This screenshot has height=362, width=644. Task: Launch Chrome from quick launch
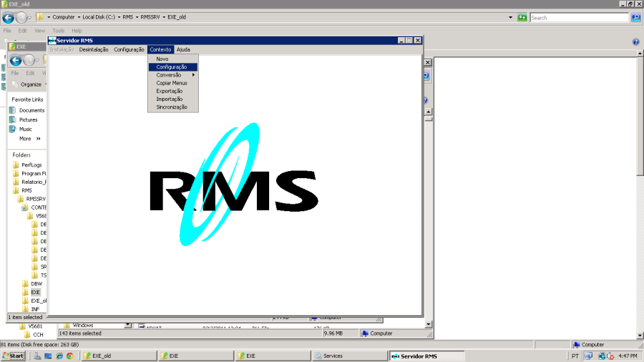[x=70, y=356]
